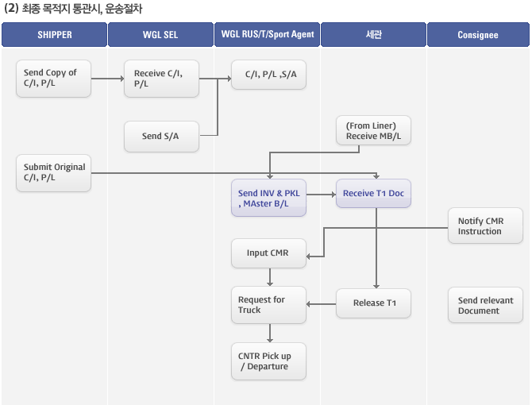Click the Notify CMR Instruction box
This screenshot has width=532, height=405.
tap(485, 226)
